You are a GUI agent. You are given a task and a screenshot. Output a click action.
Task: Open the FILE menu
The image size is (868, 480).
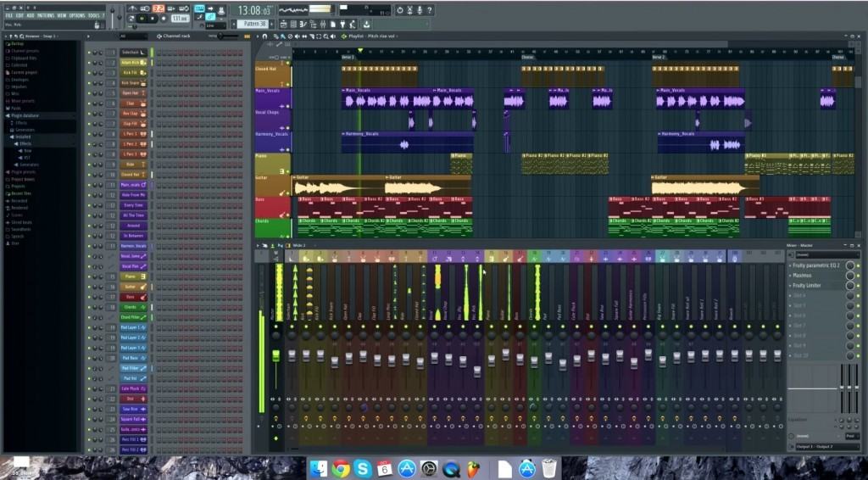coord(8,16)
